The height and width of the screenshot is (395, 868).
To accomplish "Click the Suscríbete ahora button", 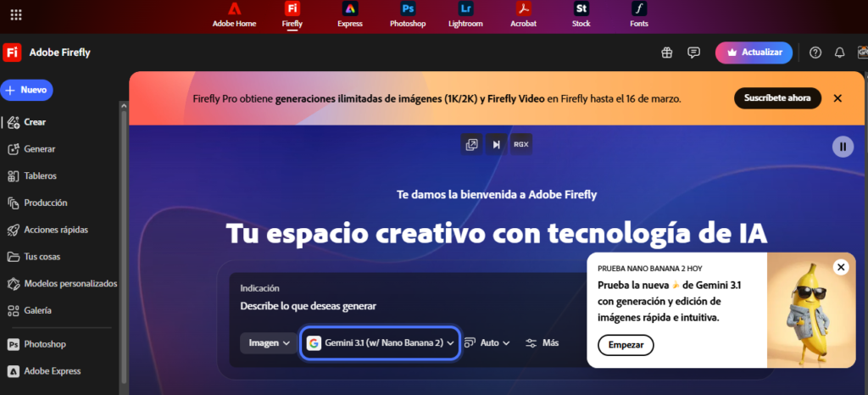I will [x=777, y=98].
